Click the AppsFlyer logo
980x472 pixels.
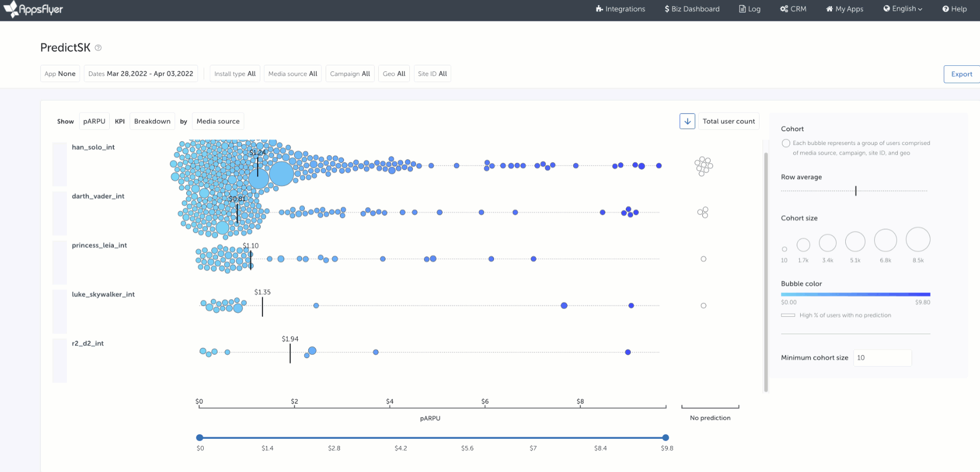click(x=34, y=9)
